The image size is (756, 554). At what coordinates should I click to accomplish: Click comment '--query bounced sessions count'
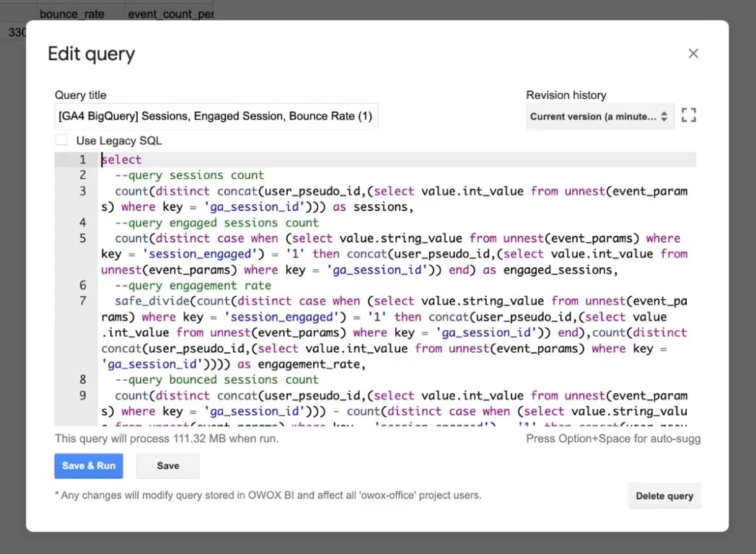[217, 379]
